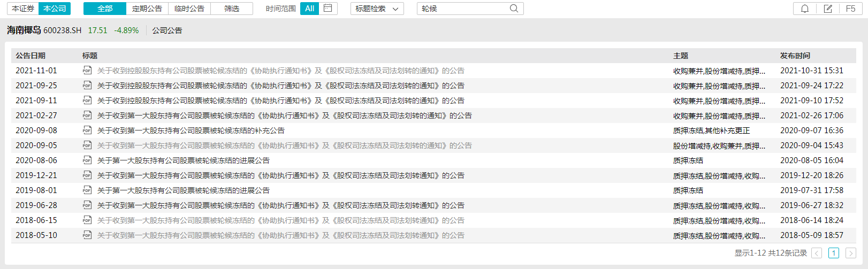
Task: Open PDF icon for 2021-11-01 announcement
Action: coord(87,71)
